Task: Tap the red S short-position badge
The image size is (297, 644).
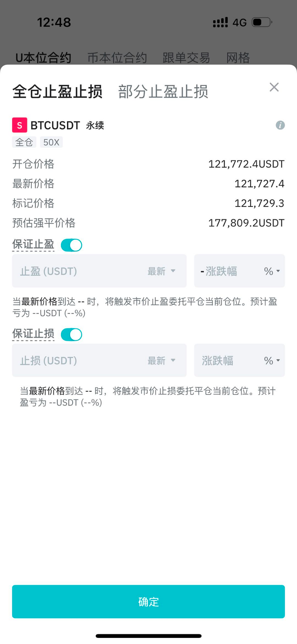Action: coord(20,125)
